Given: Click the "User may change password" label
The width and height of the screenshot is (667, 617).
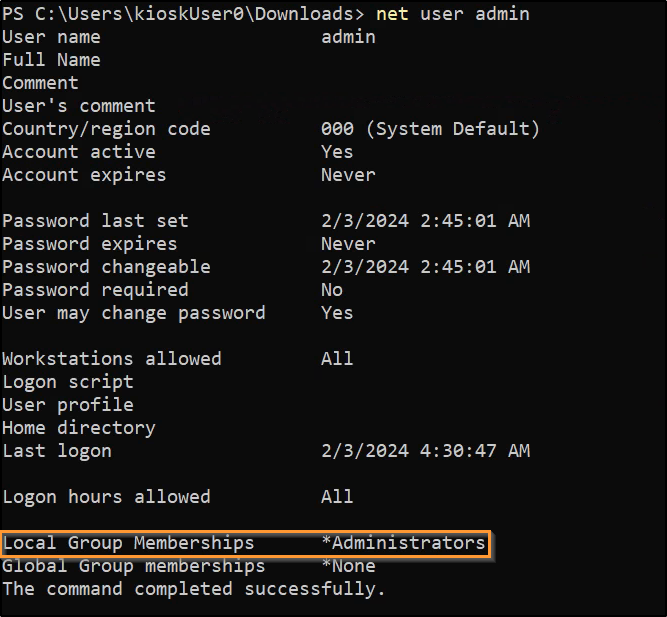Looking at the screenshot, I should pos(134,313).
